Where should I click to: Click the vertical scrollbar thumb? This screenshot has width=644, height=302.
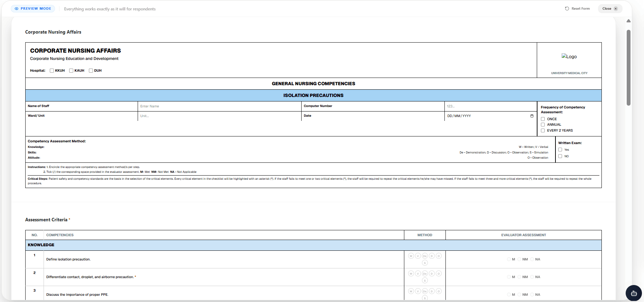point(628,68)
